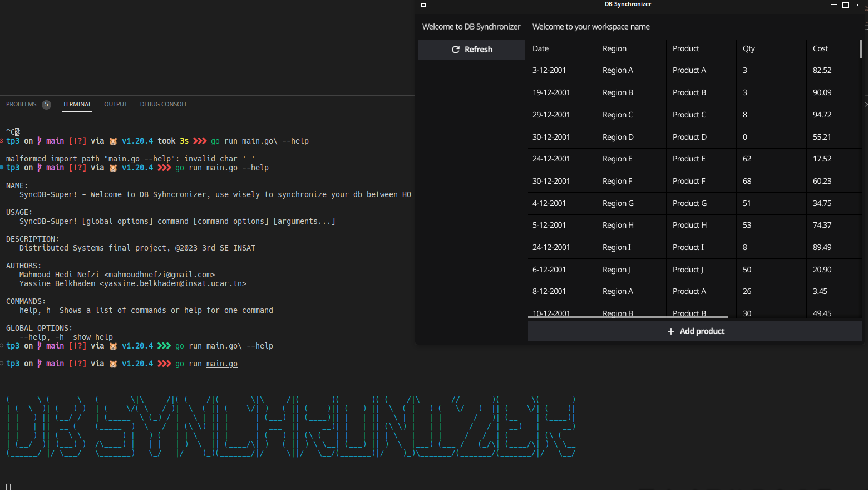Screen dimensions: 868x490
Task: Click the cost value 82.52
Action: pyautogui.click(x=822, y=71)
